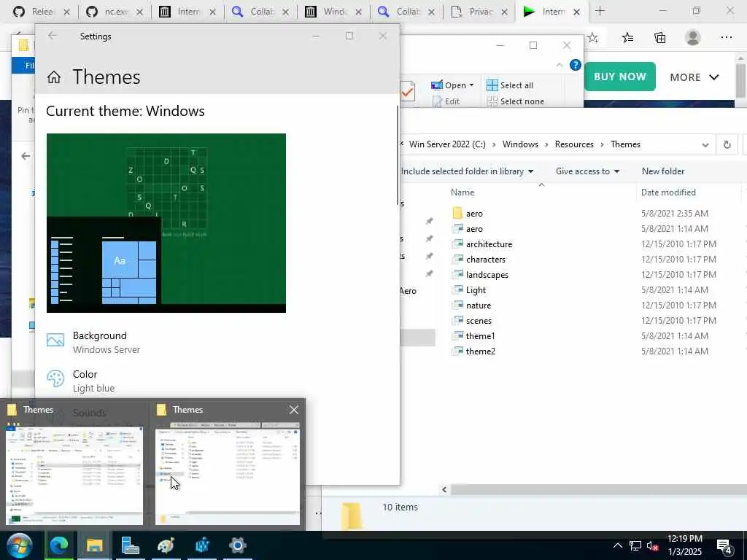Image resolution: width=747 pixels, height=560 pixels.
Task: Click the browser profile avatar
Action: 693,37
